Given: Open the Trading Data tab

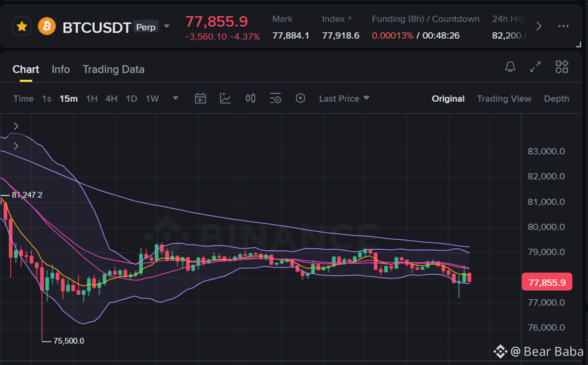Looking at the screenshot, I should [x=114, y=69].
